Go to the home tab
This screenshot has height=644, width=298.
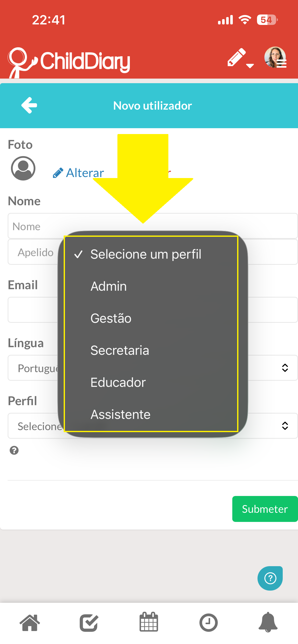[30, 623]
